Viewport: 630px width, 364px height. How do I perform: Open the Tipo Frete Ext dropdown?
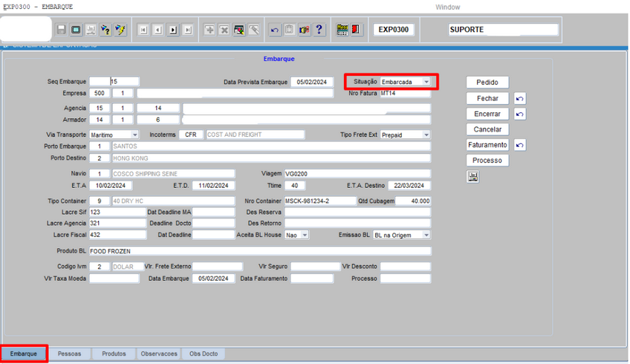pos(426,135)
